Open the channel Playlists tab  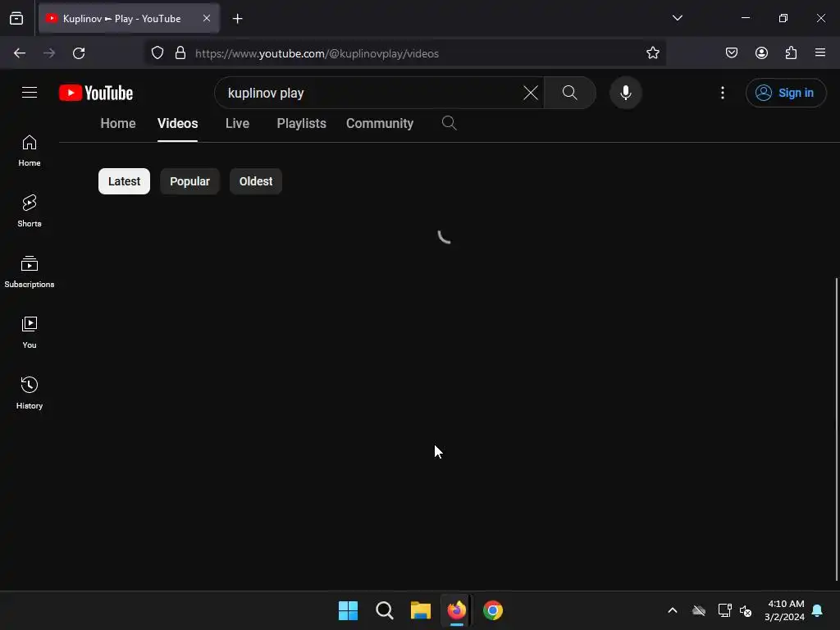302,124
